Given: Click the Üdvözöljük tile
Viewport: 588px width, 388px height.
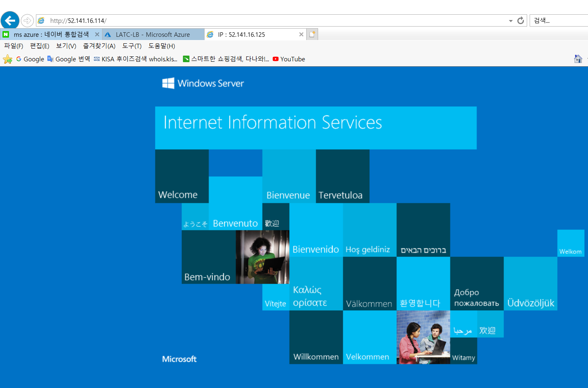Looking at the screenshot, I should (530, 284).
